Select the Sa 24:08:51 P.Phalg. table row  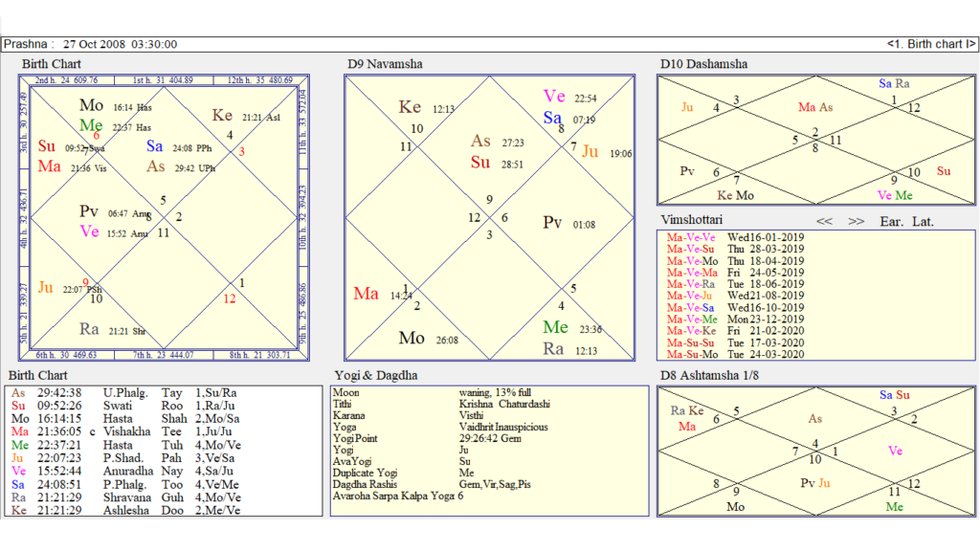(123, 484)
